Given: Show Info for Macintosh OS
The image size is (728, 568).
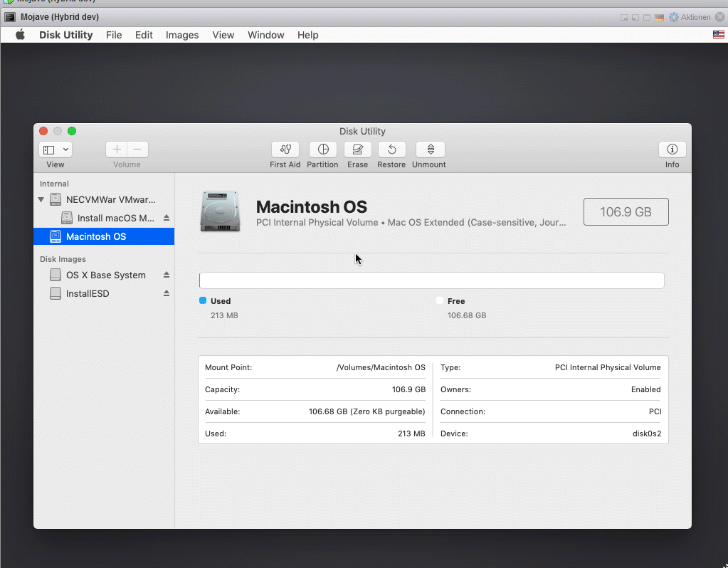Looking at the screenshot, I should coord(672,149).
